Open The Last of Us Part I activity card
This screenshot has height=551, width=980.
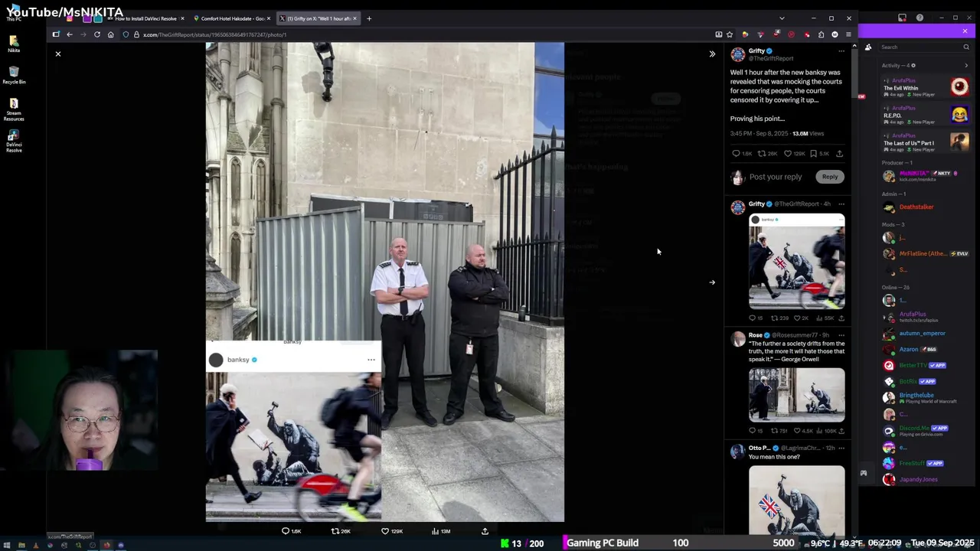[925, 142]
